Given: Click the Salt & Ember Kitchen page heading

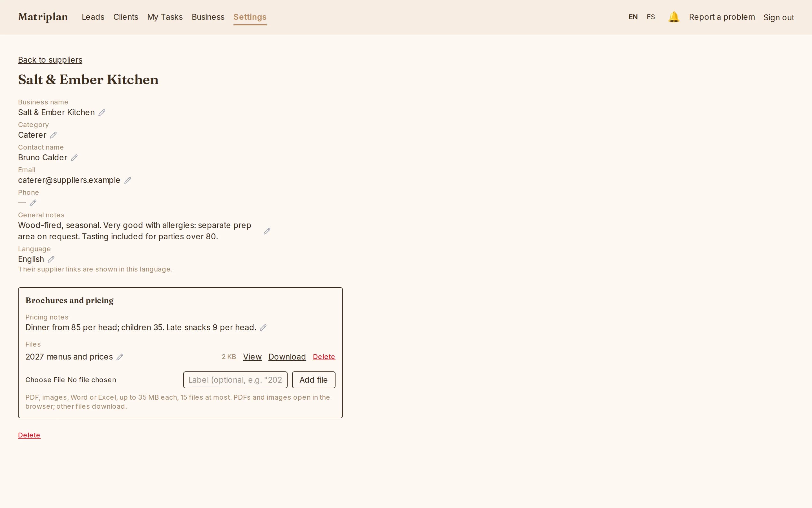Looking at the screenshot, I should coord(88,80).
